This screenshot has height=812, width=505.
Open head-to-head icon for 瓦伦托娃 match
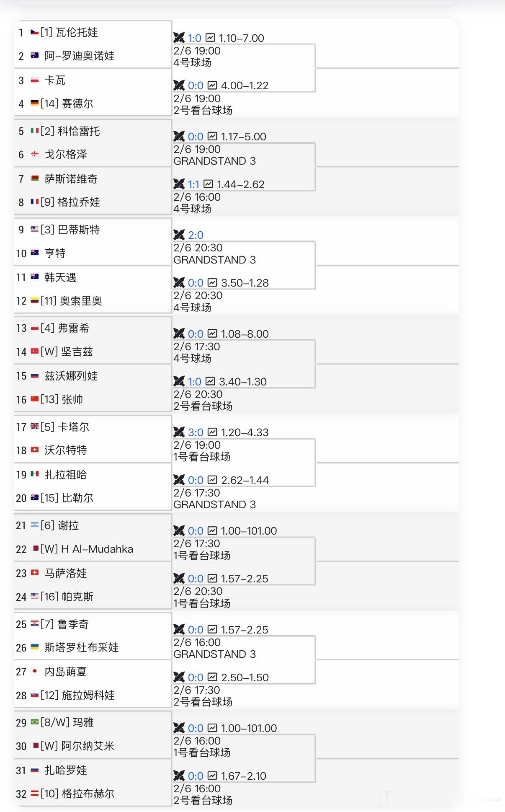point(179,38)
